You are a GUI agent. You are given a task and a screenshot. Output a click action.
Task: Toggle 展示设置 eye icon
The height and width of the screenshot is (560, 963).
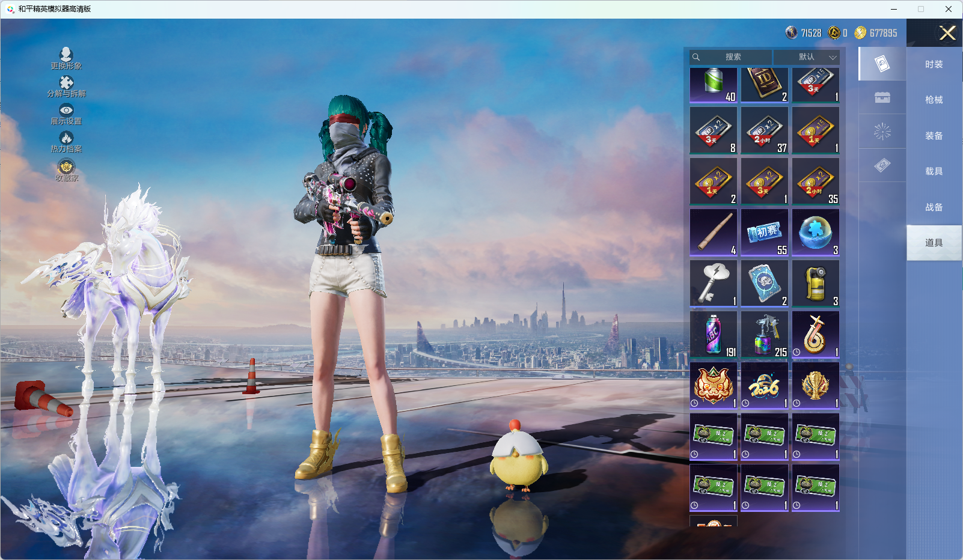coord(66,111)
